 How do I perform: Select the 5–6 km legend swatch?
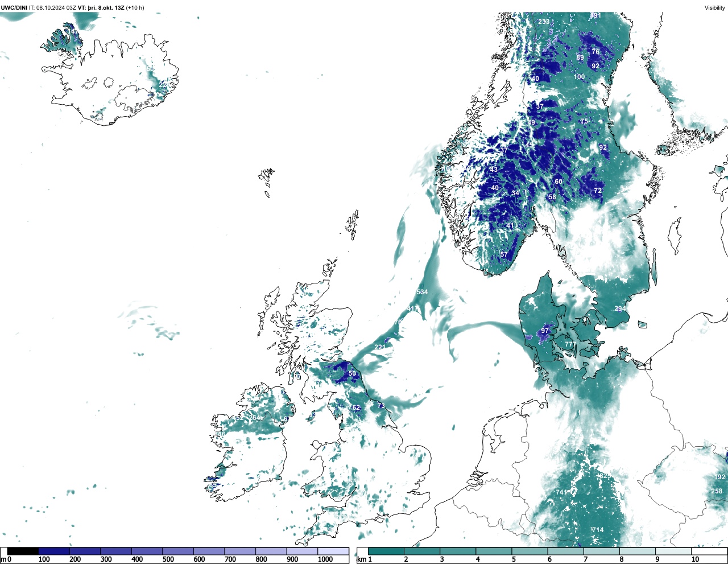click(x=530, y=551)
